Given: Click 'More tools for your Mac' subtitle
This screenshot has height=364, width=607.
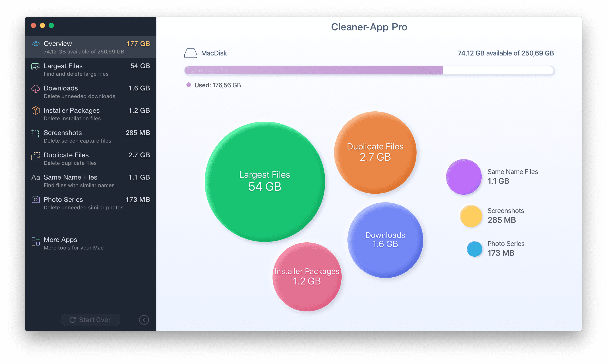Looking at the screenshot, I should pos(74,248).
